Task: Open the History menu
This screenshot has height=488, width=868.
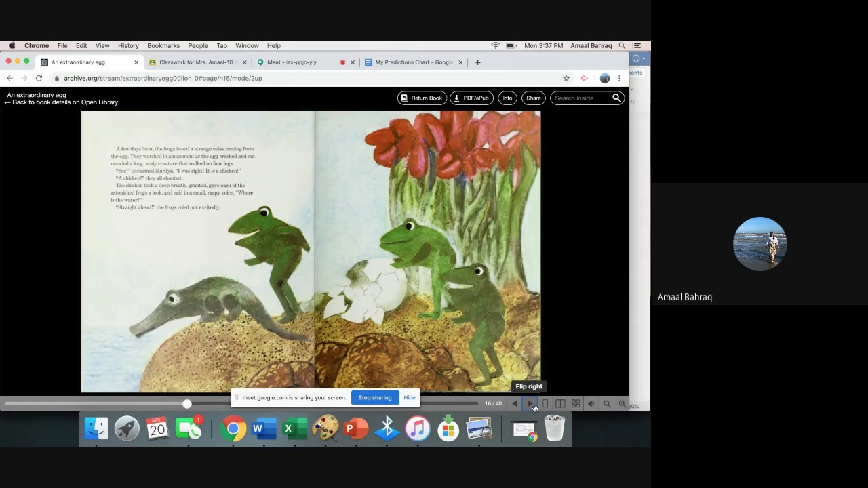Action: pos(128,46)
